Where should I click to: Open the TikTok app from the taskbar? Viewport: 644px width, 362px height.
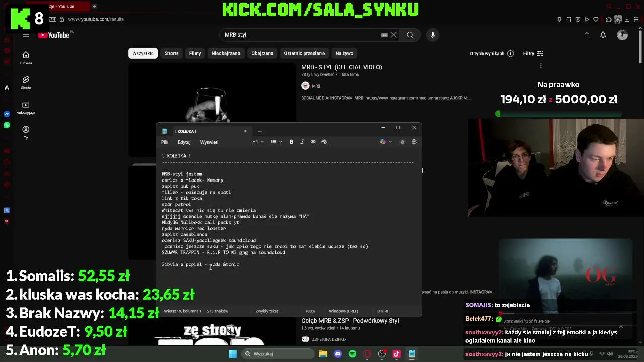pos(396,354)
